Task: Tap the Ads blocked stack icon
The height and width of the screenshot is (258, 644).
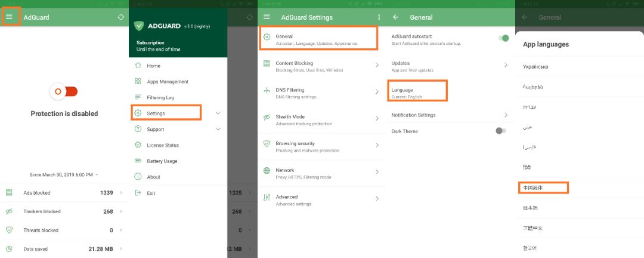Action: click(x=9, y=192)
